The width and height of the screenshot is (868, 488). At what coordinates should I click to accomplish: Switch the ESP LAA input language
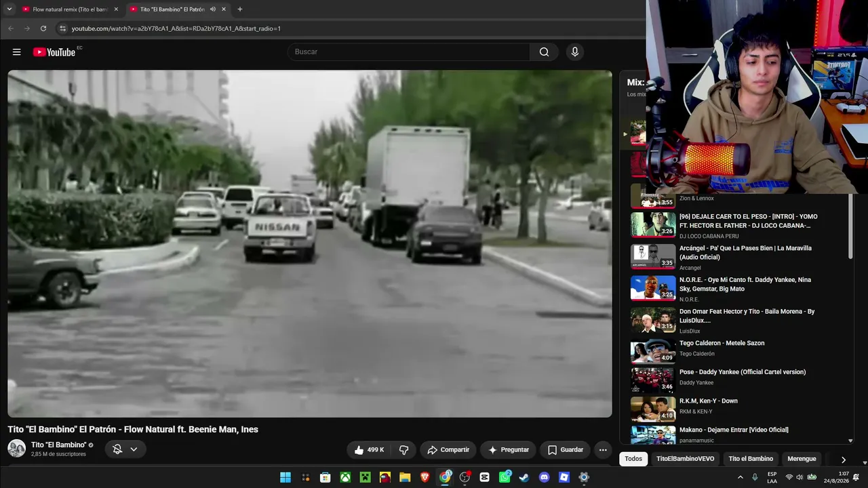point(772,477)
